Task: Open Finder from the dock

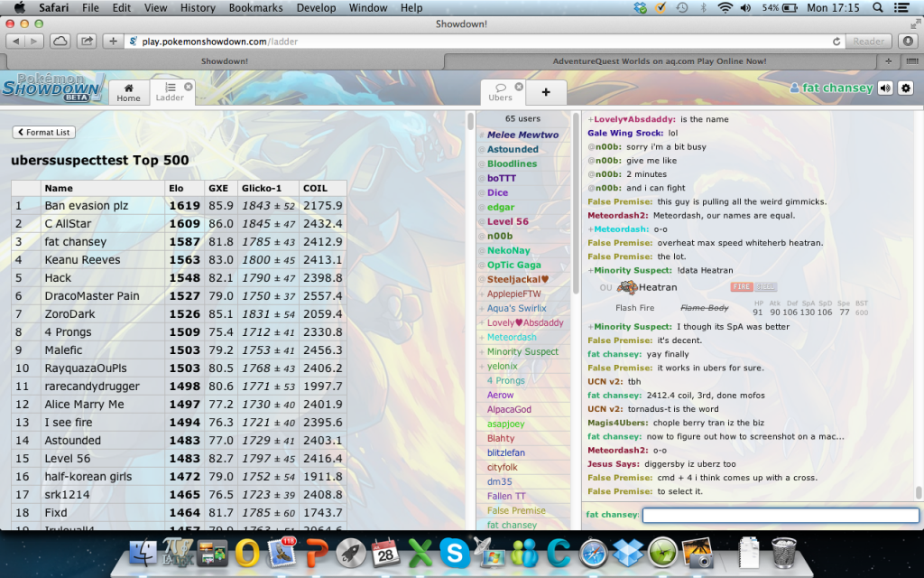Action: tap(143, 553)
